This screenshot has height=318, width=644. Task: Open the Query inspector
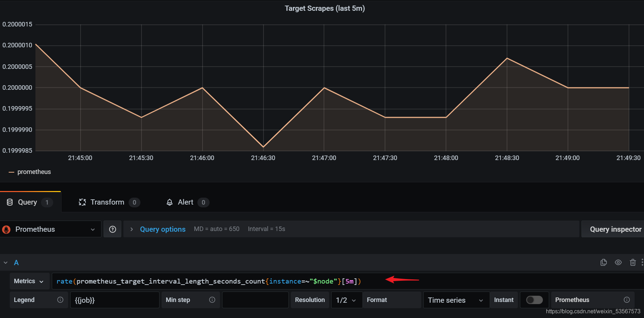613,229
